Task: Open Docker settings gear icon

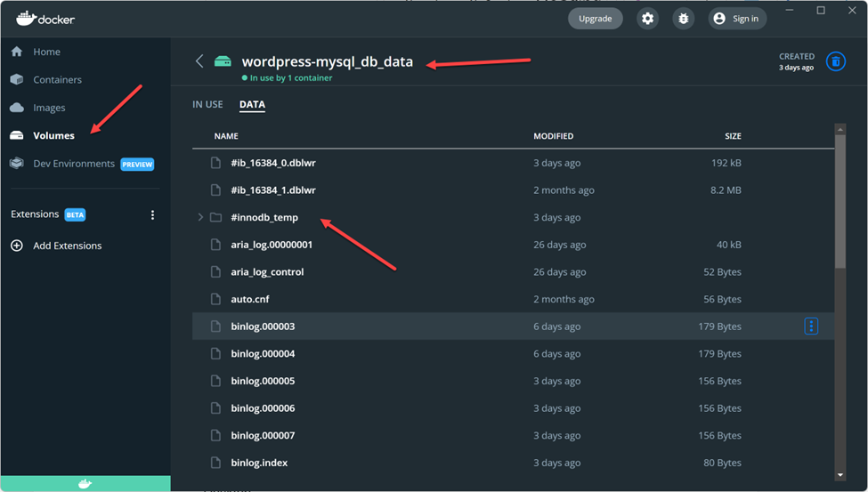Action: (647, 19)
